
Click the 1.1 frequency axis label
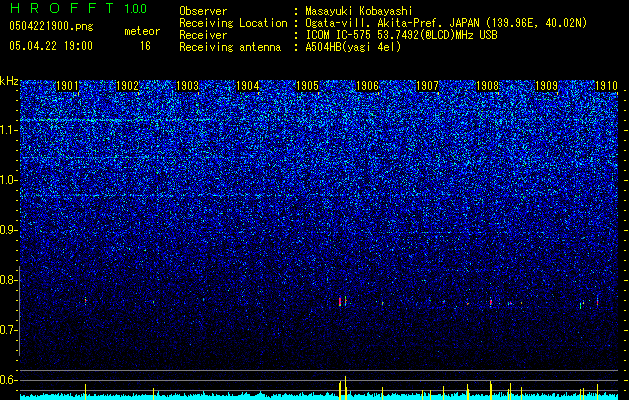(x=8, y=130)
